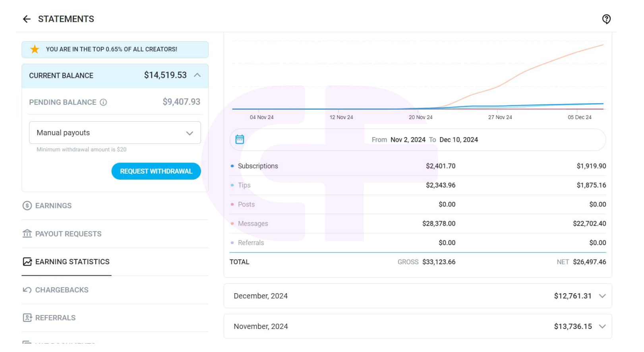
Task: Go back using the arrow beside STATEMENTS
Action: click(27, 19)
